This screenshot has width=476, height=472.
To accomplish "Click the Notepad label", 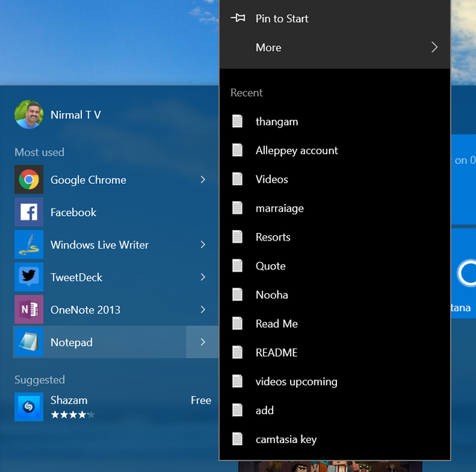I will point(71,342).
